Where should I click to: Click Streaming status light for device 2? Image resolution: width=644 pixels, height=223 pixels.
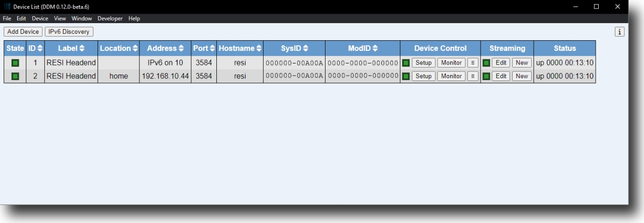(487, 76)
